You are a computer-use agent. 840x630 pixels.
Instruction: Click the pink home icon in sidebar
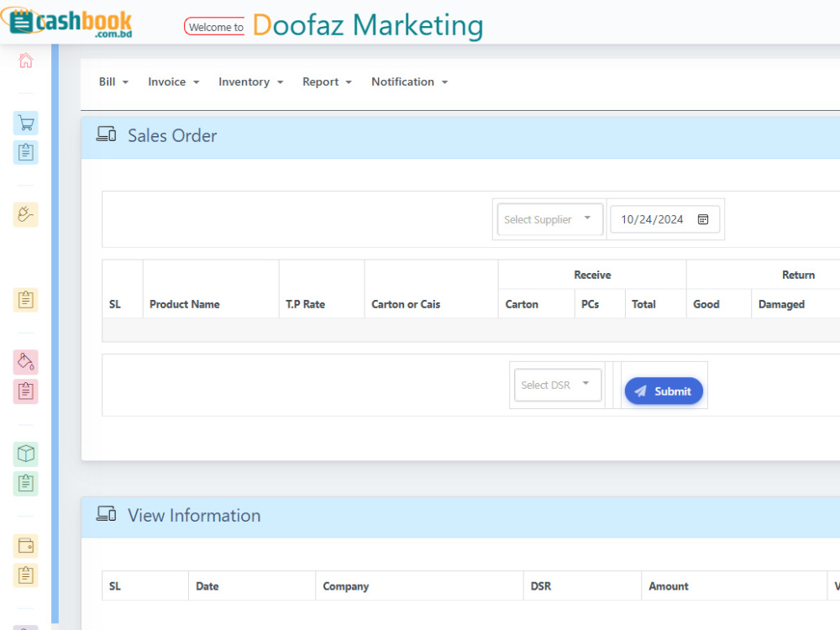26,60
